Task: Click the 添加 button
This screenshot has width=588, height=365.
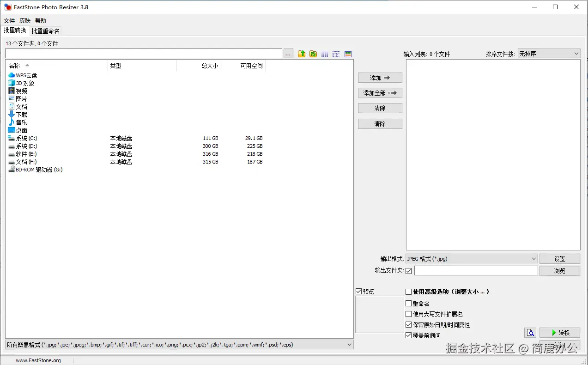Action: [x=380, y=78]
